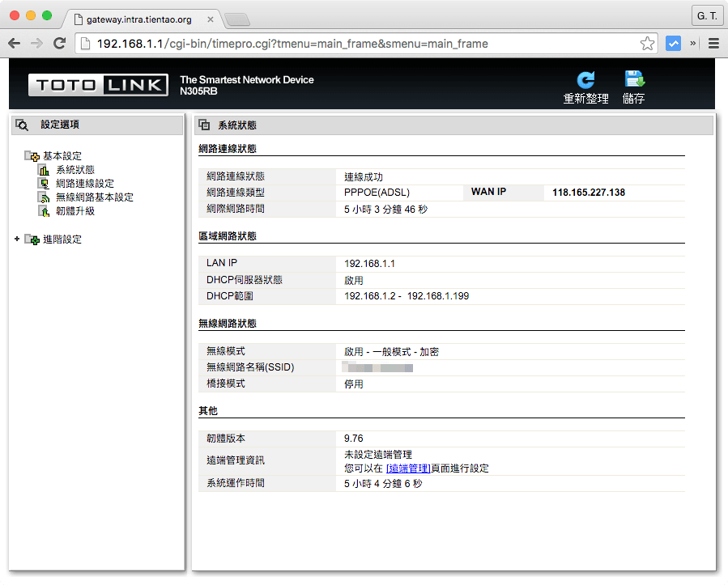Image resolution: width=728 pixels, height=585 pixels.
Task: Click the G. T. profile button
Action: coord(706,16)
